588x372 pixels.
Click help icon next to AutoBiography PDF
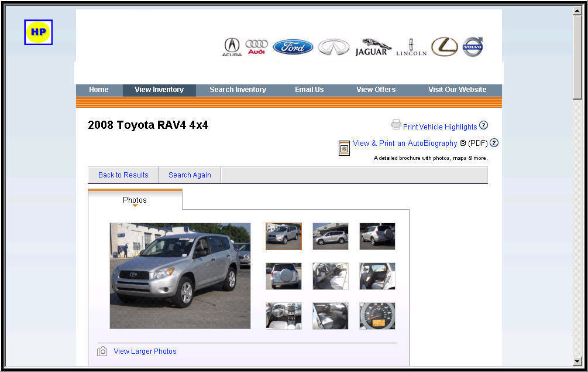[x=494, y=142]
